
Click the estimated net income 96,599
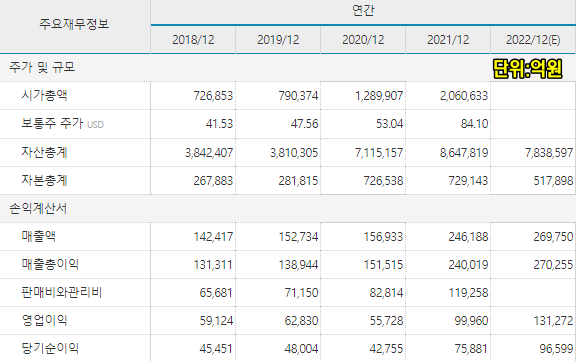click(557, 349)
